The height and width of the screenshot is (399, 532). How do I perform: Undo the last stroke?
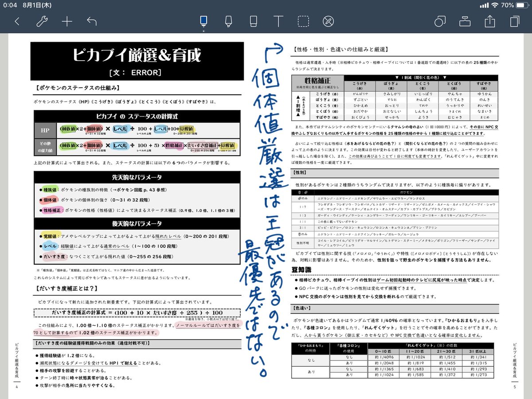coord(92,21)
